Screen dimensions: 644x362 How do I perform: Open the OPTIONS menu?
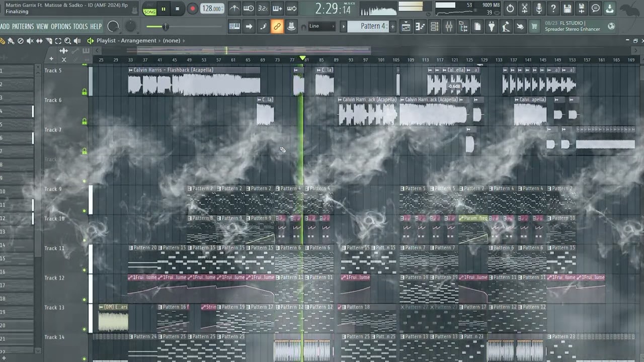pos(61,26)
